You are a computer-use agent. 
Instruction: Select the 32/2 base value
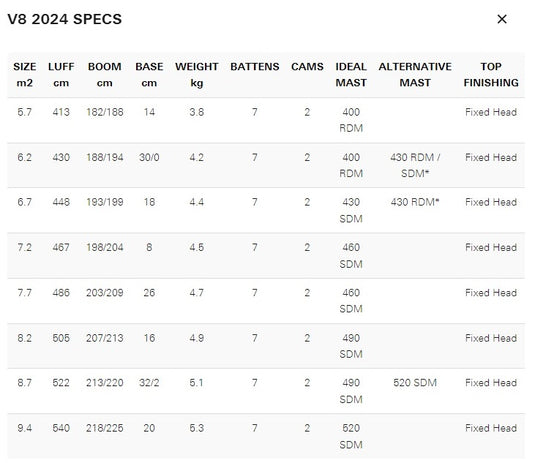click(x=149, y=382)
